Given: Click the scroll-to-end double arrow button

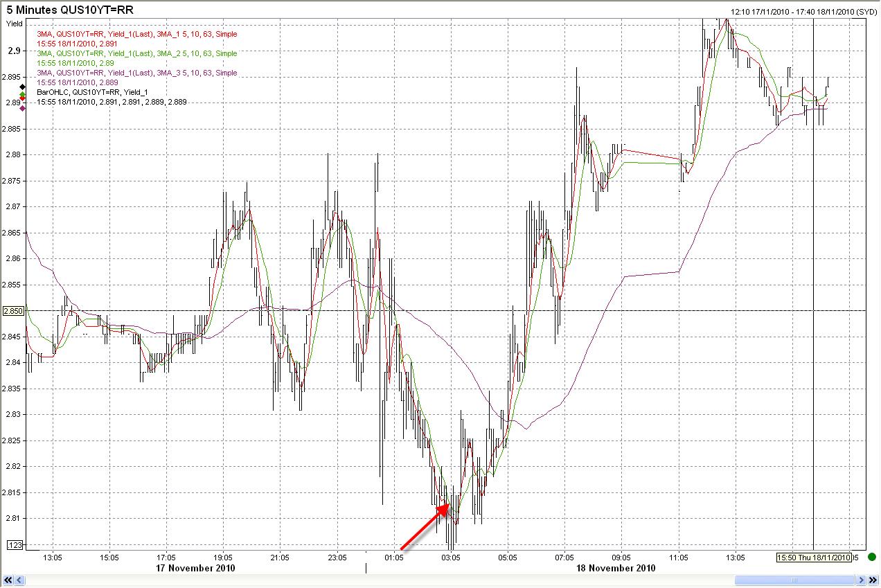Looking at the screenshot, I should pos(872,580).
